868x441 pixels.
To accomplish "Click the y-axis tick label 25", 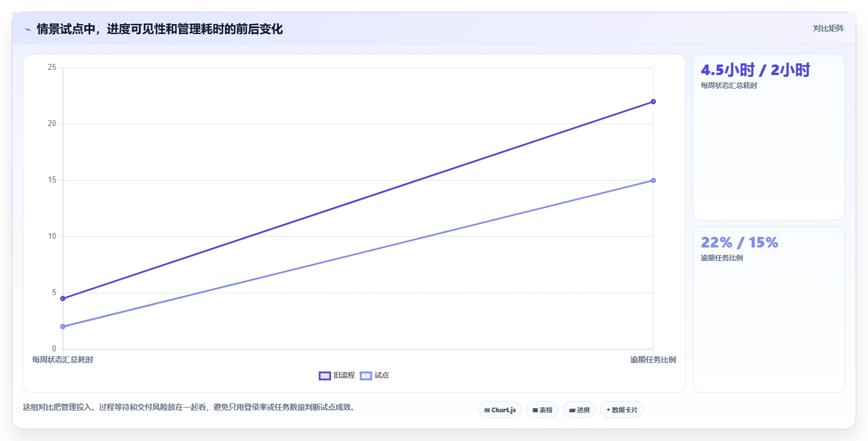I will point(52,67).
